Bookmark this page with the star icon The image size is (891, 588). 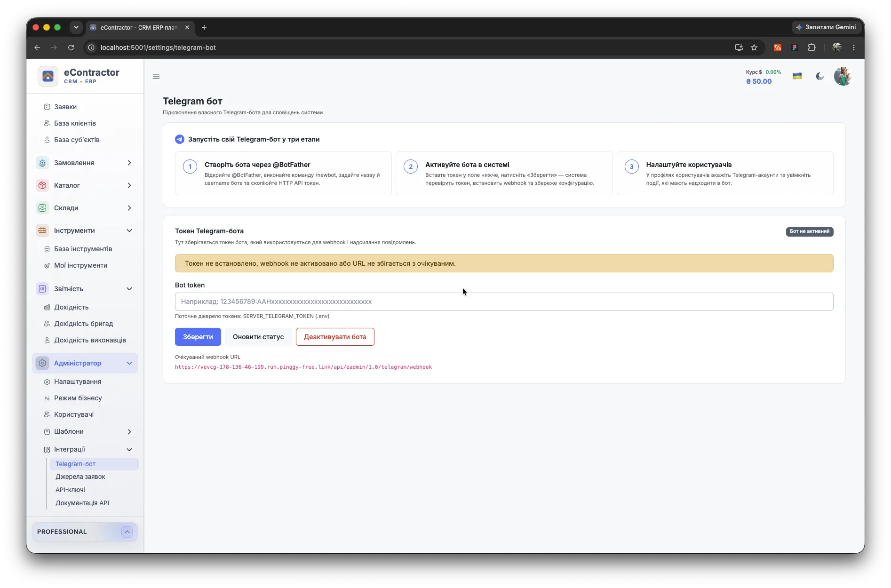pos(754,48)
